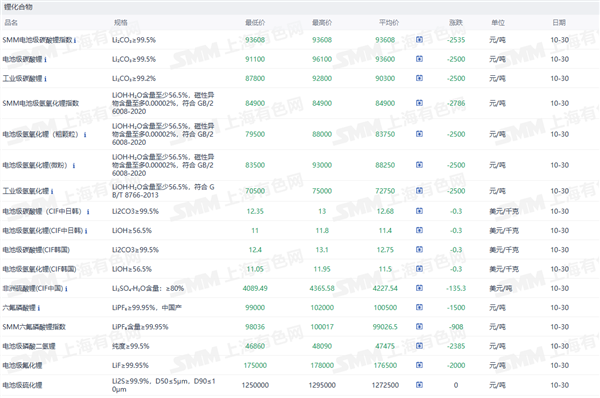Select the 1272500 average price cell
Viewport: 600px width, 398px height.
(x=385, y=385)
